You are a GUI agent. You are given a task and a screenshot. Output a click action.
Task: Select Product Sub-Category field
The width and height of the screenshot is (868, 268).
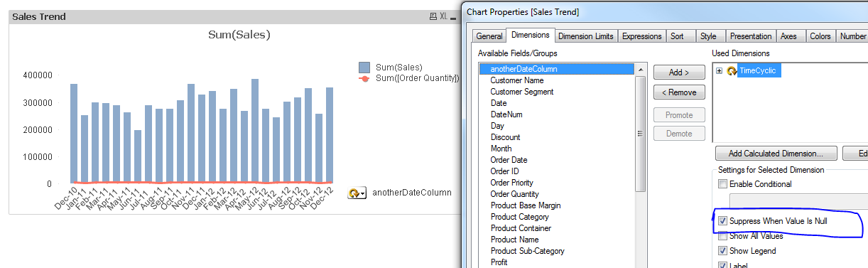pyautogui.click(x=557, y=251)
